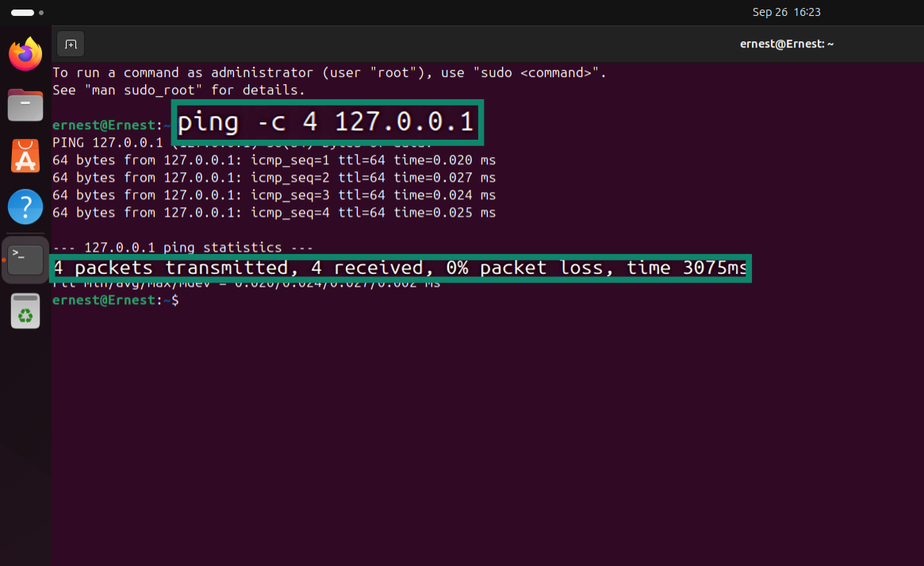The image size is (924, 566).
Task: Select the active Terminal in the dock
Action: pyautogui.click(x=25, y=258)
